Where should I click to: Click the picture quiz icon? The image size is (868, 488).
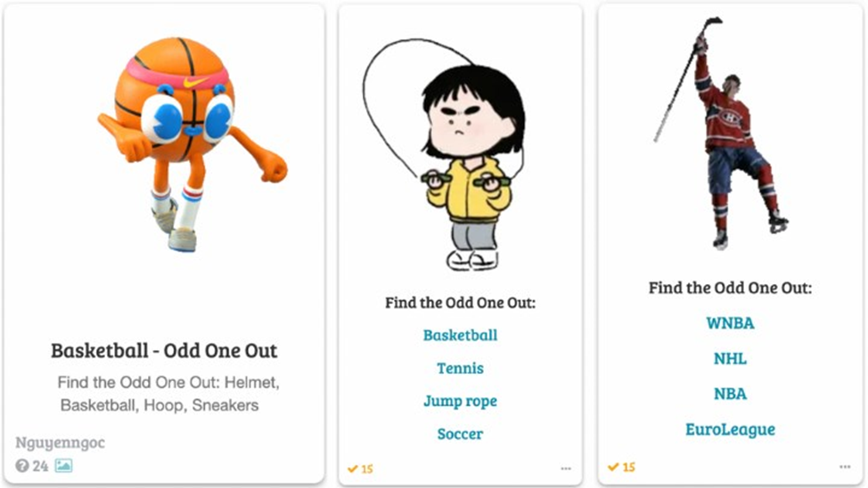tap(63, 466)
